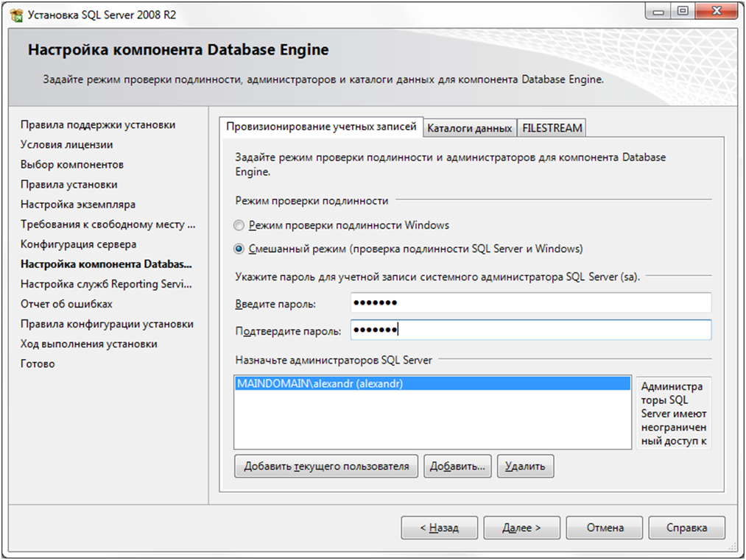Viewport: 746px width, 560px height.
Task: Close the setup window
Action: tap(714, 12)
